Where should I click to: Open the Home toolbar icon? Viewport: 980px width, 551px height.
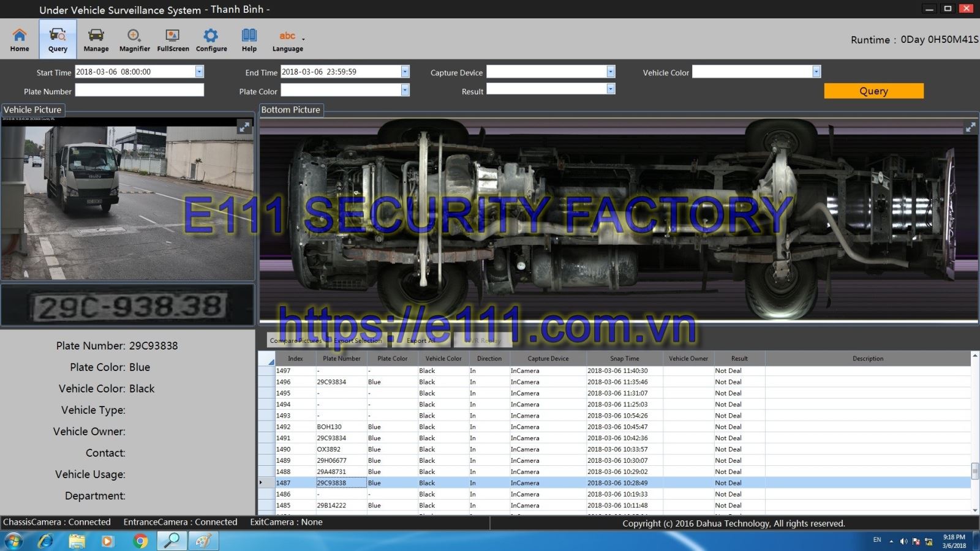(x=20, y=40)
